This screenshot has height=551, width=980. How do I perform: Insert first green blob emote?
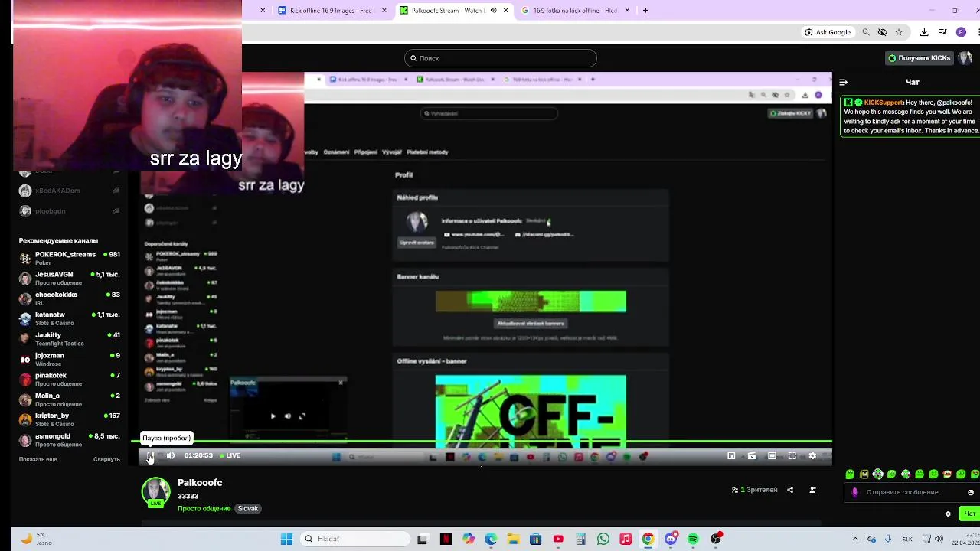click(x=850, y=474)
